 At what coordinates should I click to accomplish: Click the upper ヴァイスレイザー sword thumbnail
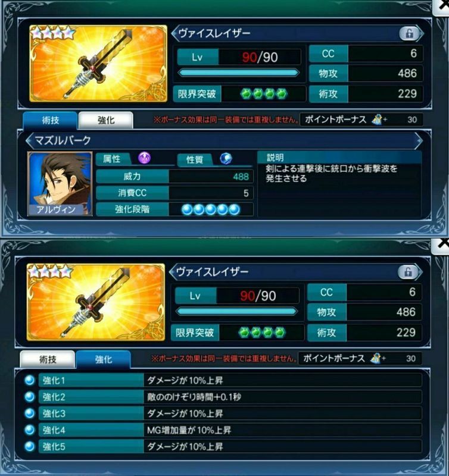98,64
